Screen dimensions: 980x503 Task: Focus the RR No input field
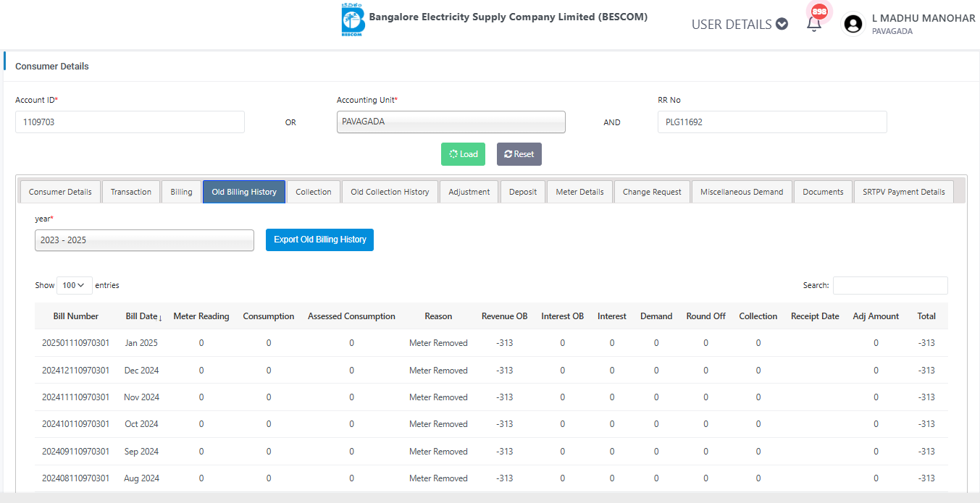(771, 122)
